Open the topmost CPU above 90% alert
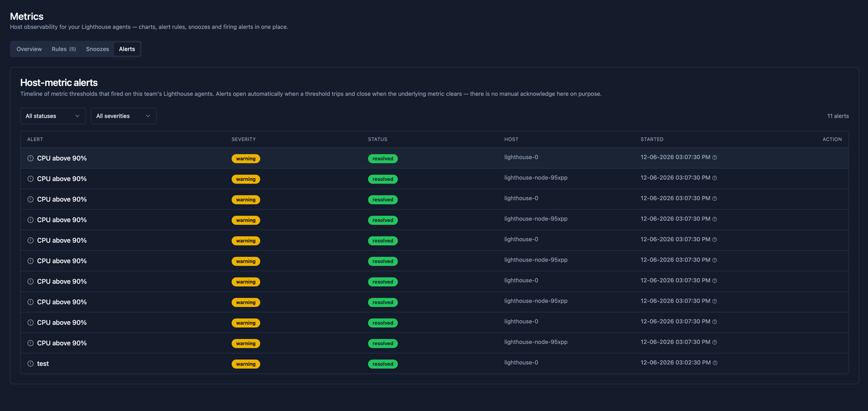The height and width of the screenshot is (411, 868). pos(62,158)
